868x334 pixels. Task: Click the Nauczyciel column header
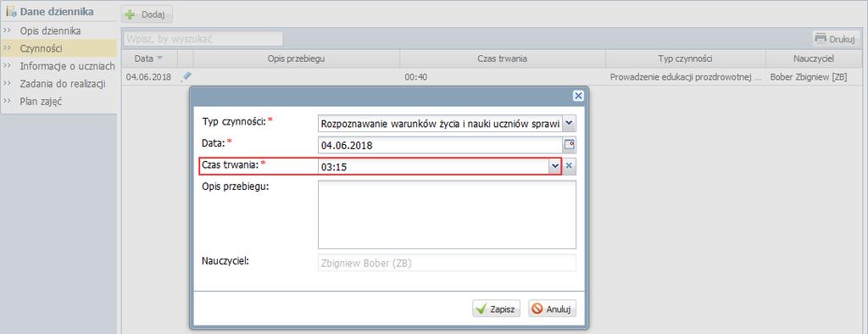click(x=813, y=58)
